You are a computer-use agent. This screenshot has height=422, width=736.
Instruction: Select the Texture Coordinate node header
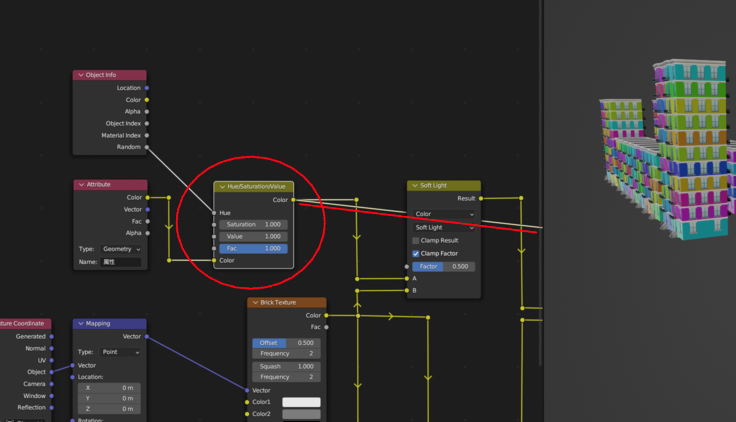tap(25, 324)
